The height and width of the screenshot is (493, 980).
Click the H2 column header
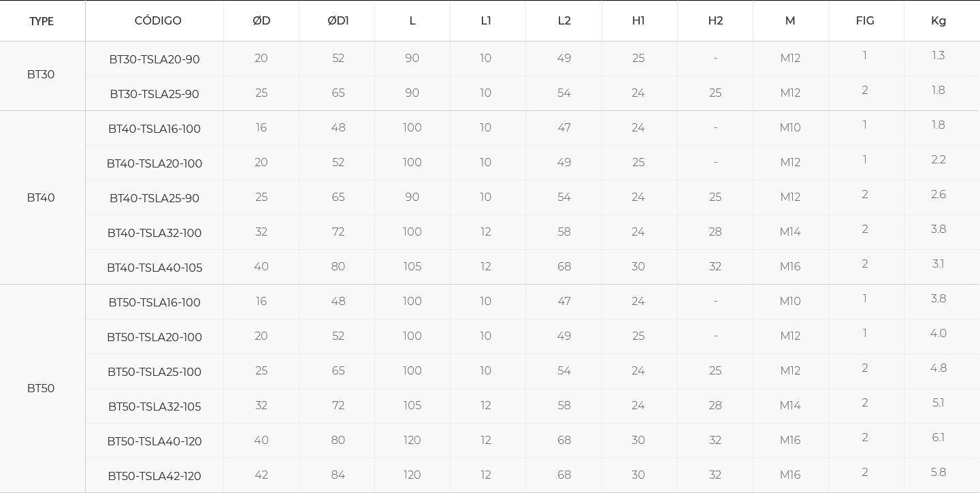pos(715,20)
